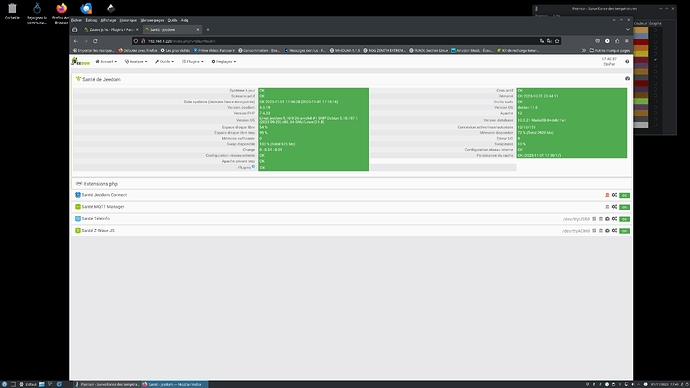The height and width of the screenshot is (388, 690).
Task: Open a new Firefox tab
Action: (208, 29)
